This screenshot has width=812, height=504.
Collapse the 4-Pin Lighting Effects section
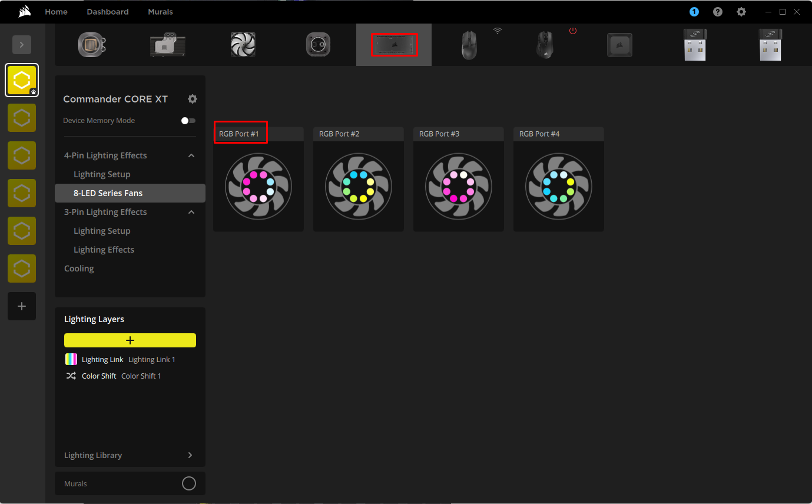click(x=191, y=155)
